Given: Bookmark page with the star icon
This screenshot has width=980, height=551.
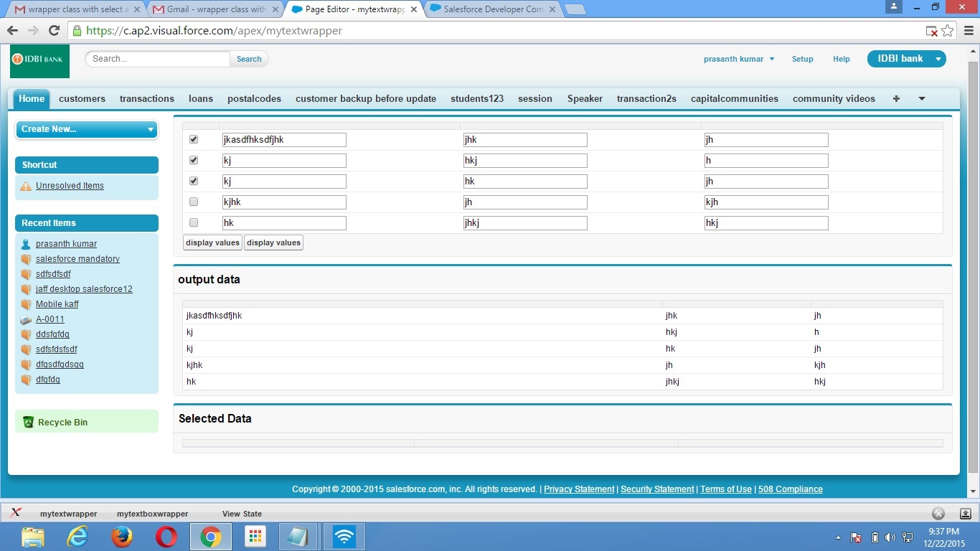Looking at the screenshot, I should (x=948, y=31).
